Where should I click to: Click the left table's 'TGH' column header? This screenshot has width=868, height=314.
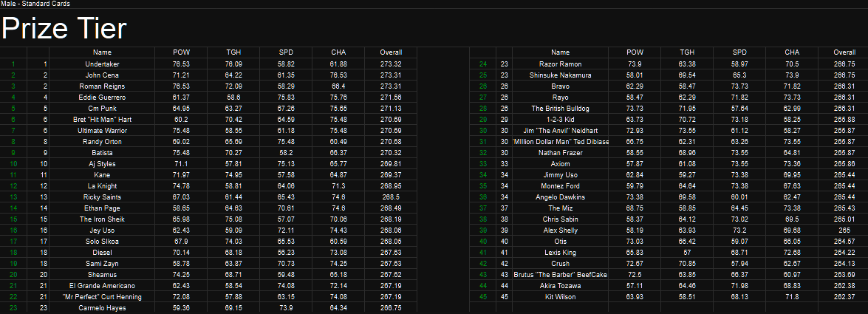[x=233, y=52]
